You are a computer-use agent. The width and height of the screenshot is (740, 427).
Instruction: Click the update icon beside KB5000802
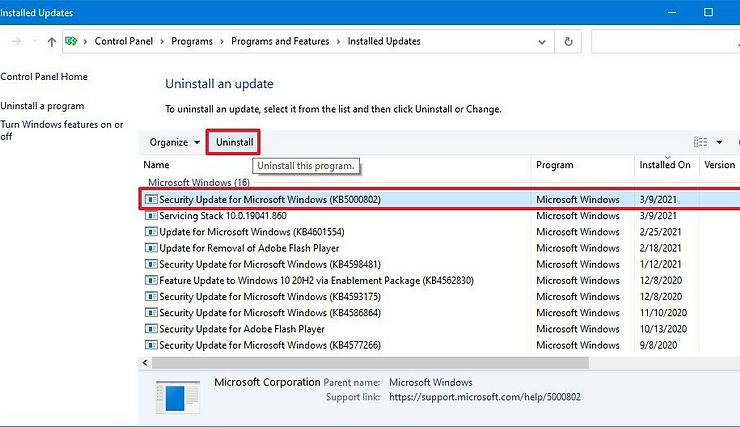pyautogui.click(x=151, y=200)
